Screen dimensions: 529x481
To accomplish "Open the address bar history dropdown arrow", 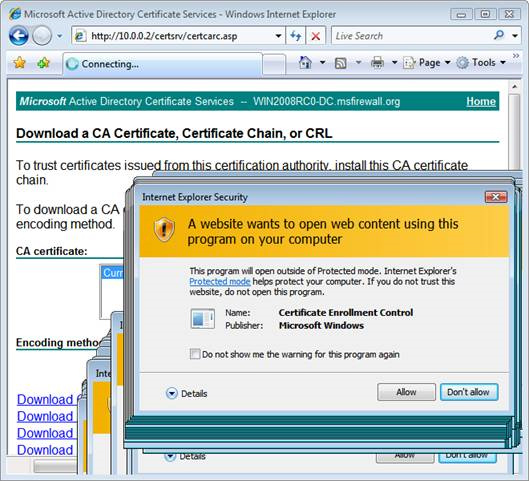I will coord(278,36).
